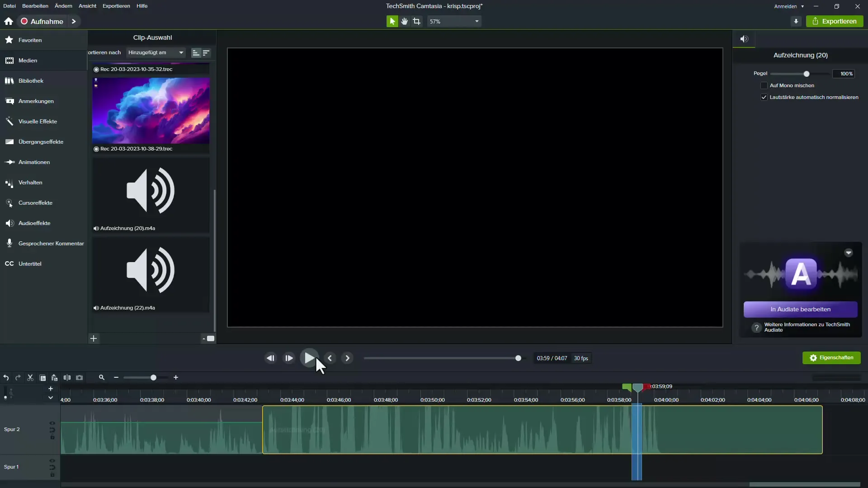Screen dimensions: 868x488
Task: Uncheck Lautstärke automatisch normalisieren
Action: 764,97
